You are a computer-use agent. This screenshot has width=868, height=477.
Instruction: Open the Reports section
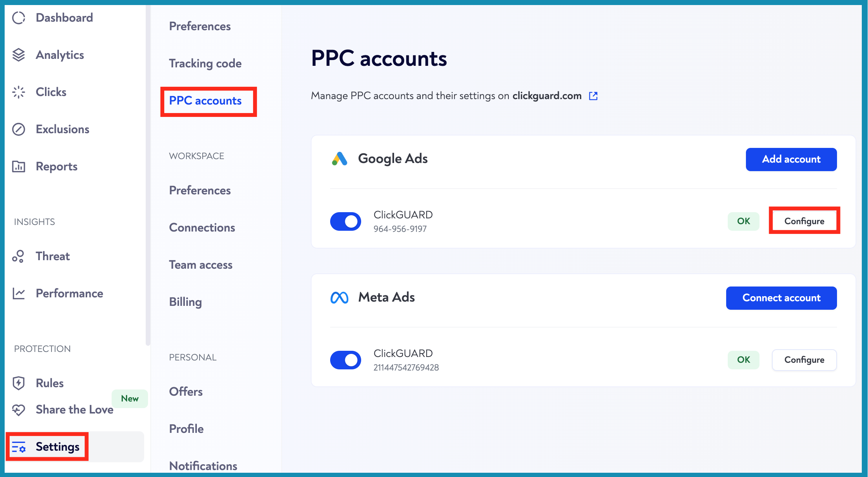coord(57,166)
